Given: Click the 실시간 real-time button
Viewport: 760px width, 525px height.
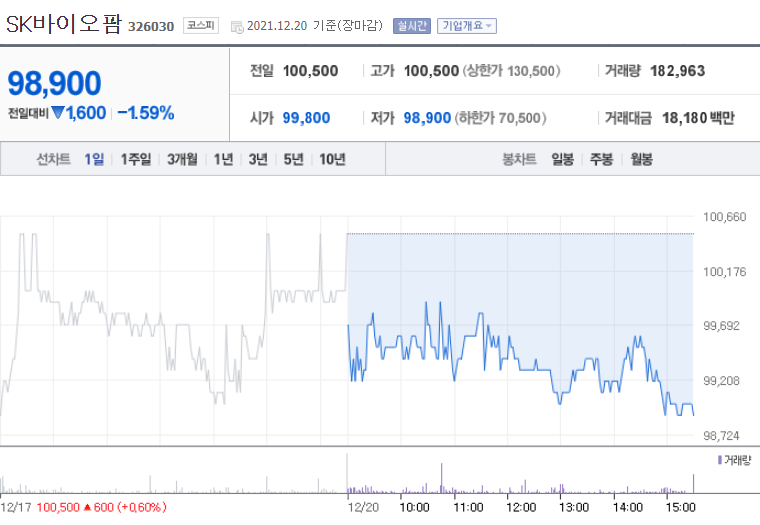Looking at the screenshot, I should pyautogui.click(x=412, y=26).
